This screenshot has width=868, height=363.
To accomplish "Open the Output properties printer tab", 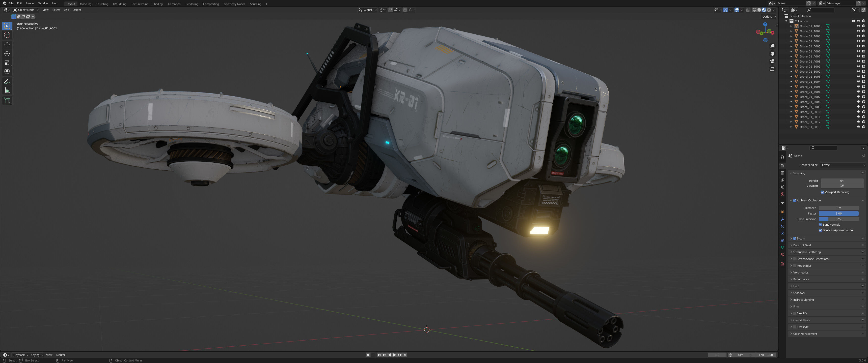I will (782, 173).
